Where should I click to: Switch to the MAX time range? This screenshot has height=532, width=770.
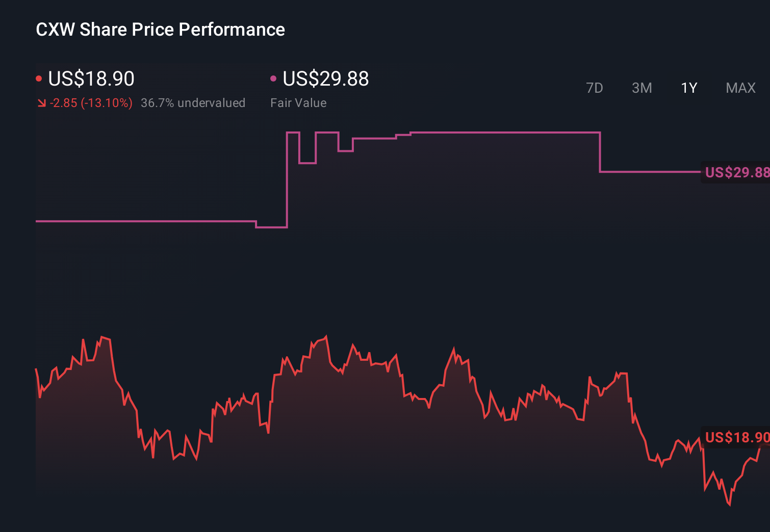point(740,88)
